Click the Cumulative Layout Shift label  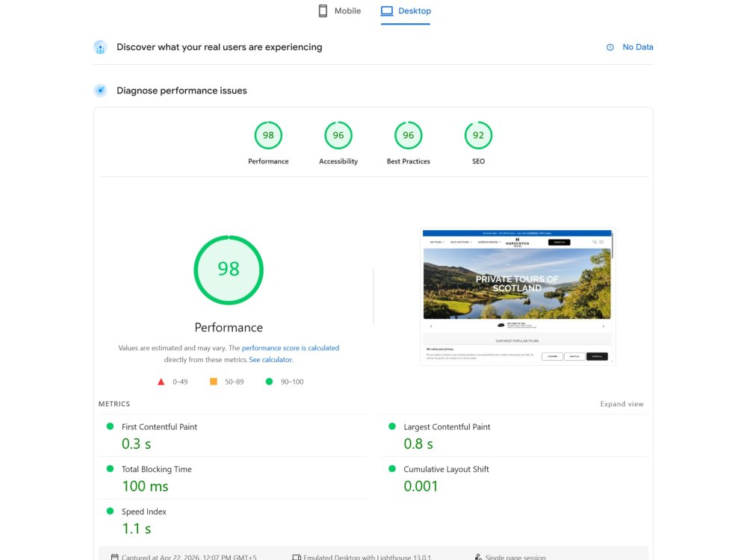pyautogui.click(x=447, y=469)
